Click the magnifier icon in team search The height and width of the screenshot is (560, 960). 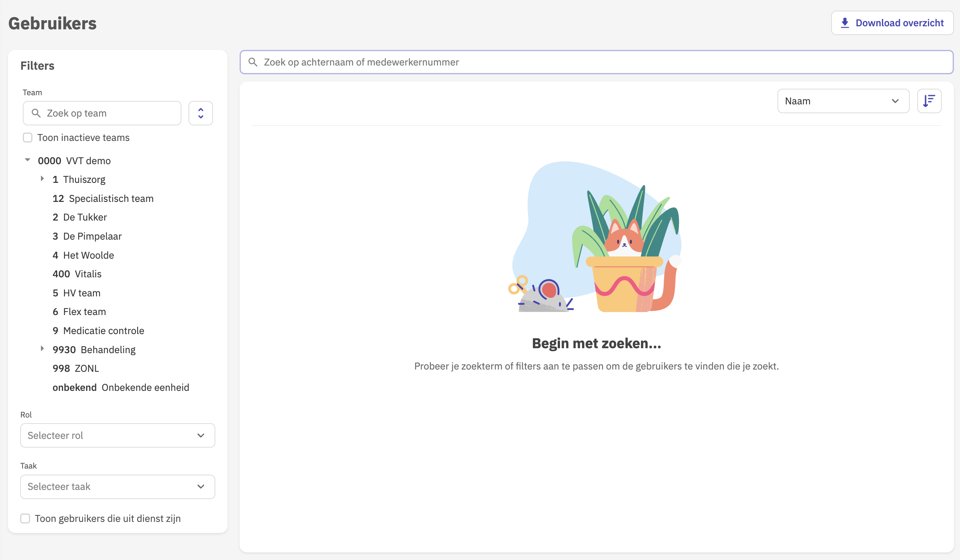pos(36,113)
